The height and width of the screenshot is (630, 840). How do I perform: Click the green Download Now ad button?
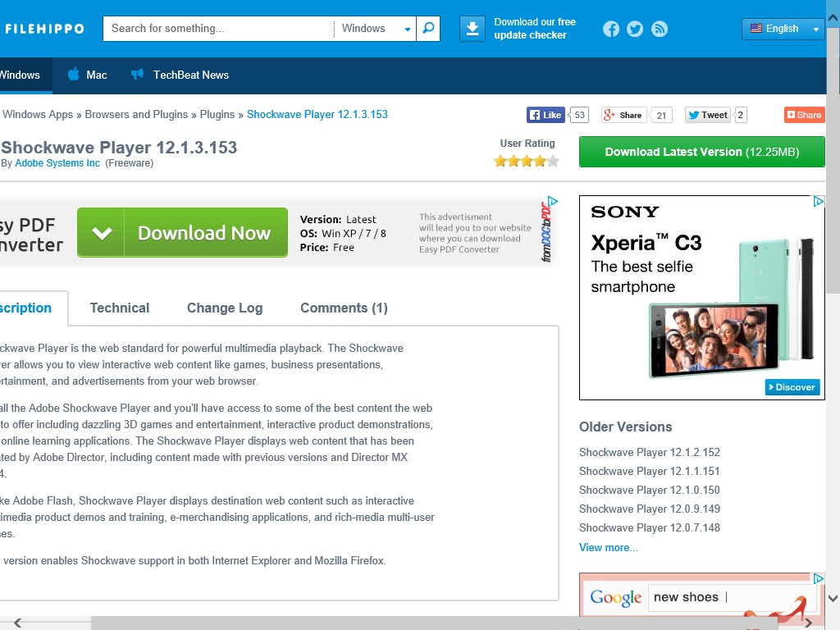tap(182, 232)
